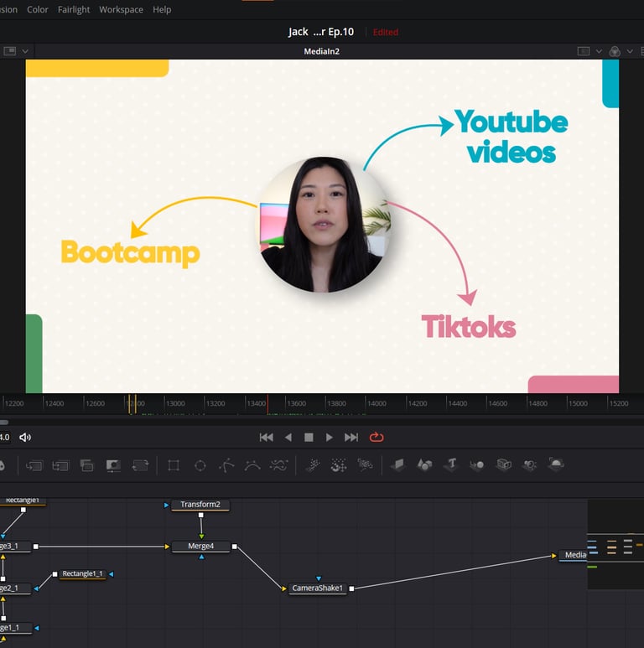The image size is (644, 648).
Task: Jump to the first frame
Action: [x=266, y=438]
